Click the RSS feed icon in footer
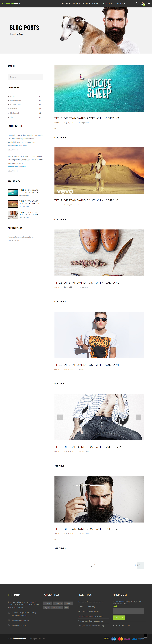This screenshot has height=644, width=152. pyautogui.click(x=123, y=625)
